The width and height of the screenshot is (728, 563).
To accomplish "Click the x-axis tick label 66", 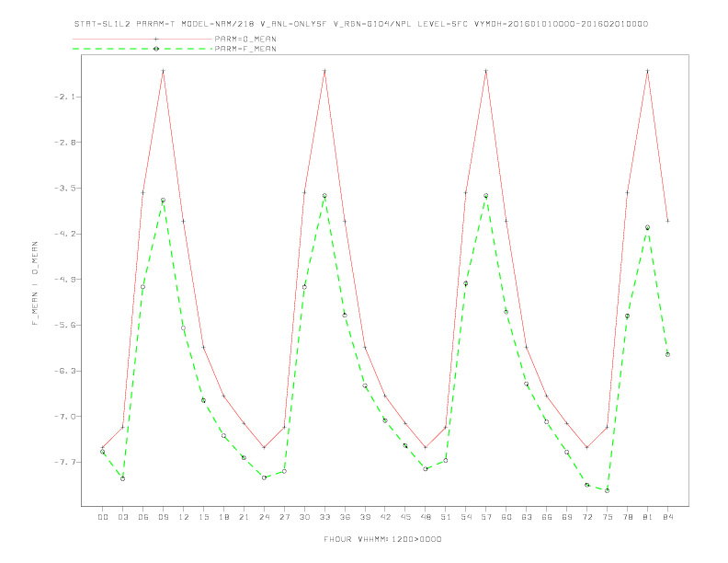I will coord(547,517).
